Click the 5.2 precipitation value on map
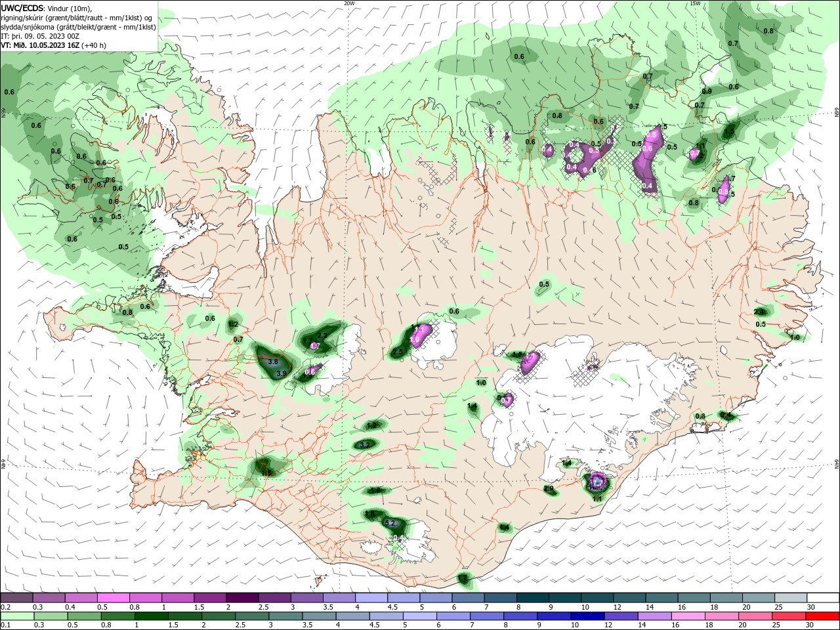Image resolution: width=840 pixels, height=630 pixels. (x=390, y=523)
